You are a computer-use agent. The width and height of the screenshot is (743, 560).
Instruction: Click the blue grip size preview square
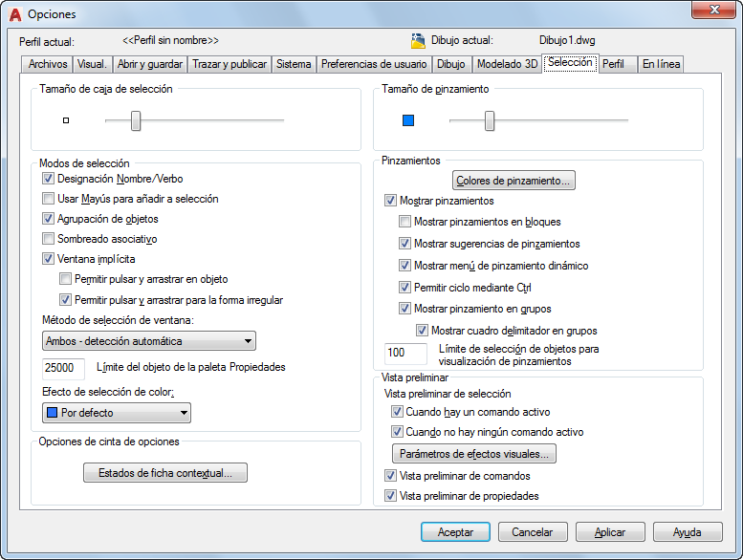[408, 120]
